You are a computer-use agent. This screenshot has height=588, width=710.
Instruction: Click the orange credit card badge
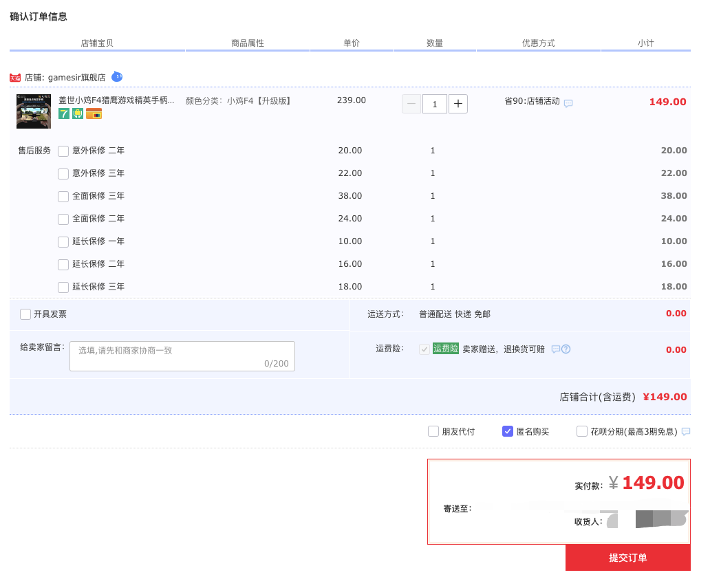click(x=94, y=113)
